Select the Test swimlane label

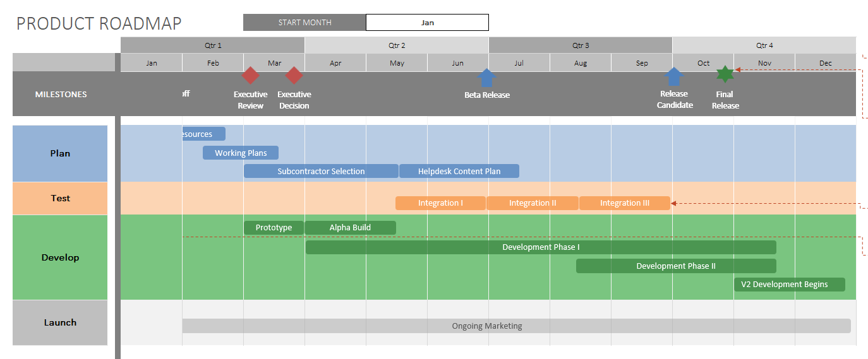click(x=60, y=198)
